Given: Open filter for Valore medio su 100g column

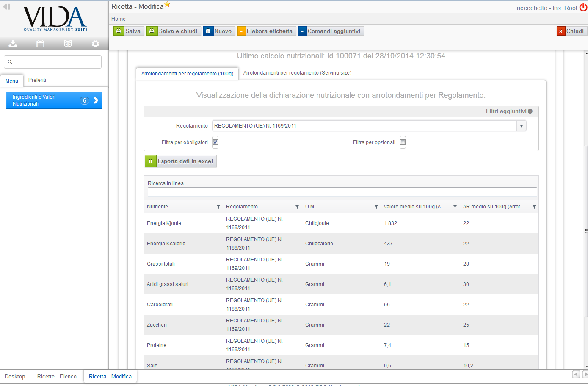Looking at the screenshot, I should pos(455,207).
